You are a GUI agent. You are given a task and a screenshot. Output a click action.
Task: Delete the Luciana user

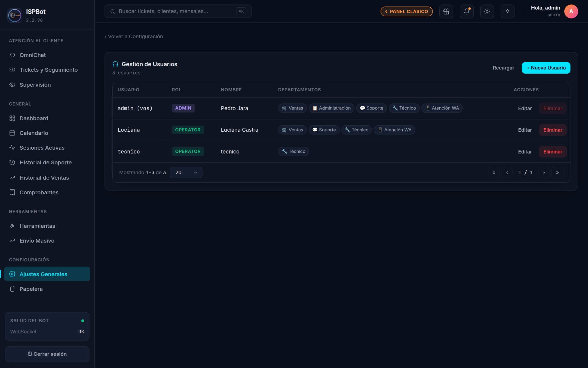tap(553, 130)
